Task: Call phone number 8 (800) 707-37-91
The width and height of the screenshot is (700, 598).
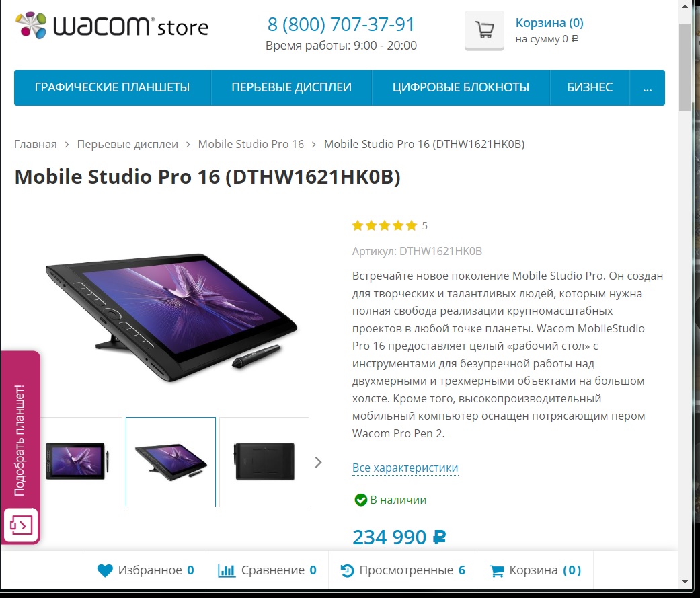Action: click(x=341, y=25)
